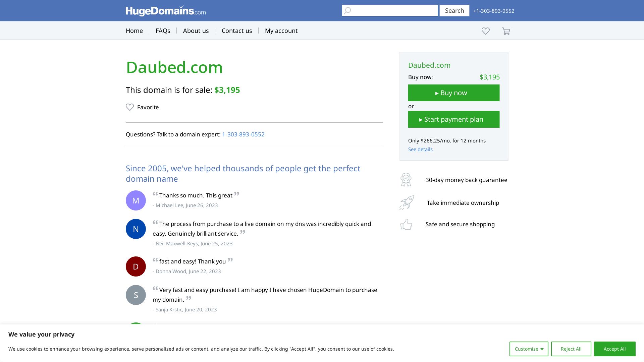Screen dimensions: 644x362
Task: Click the search magnifying glass icon
Action: tap(348, 11)
